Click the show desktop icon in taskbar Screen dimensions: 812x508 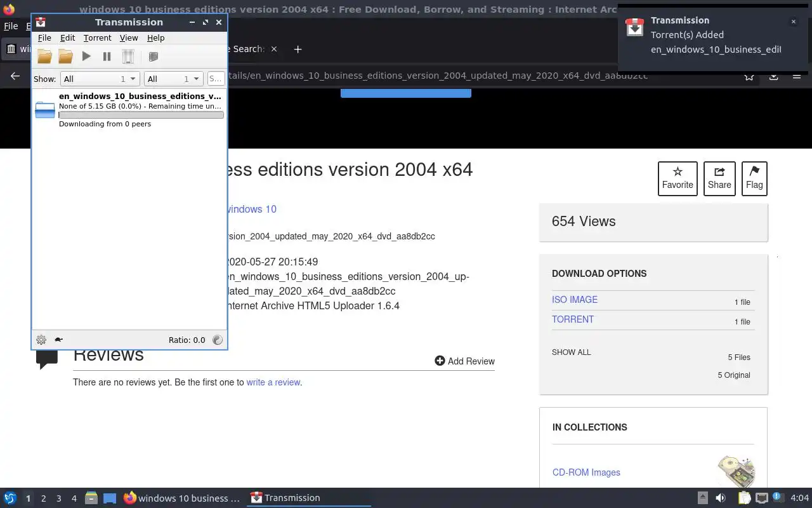[110, 498]
